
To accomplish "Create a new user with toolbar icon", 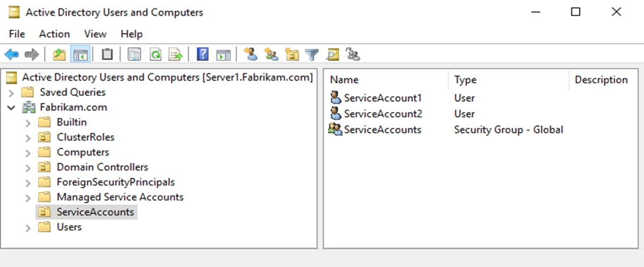I will (x=250, y=54).
